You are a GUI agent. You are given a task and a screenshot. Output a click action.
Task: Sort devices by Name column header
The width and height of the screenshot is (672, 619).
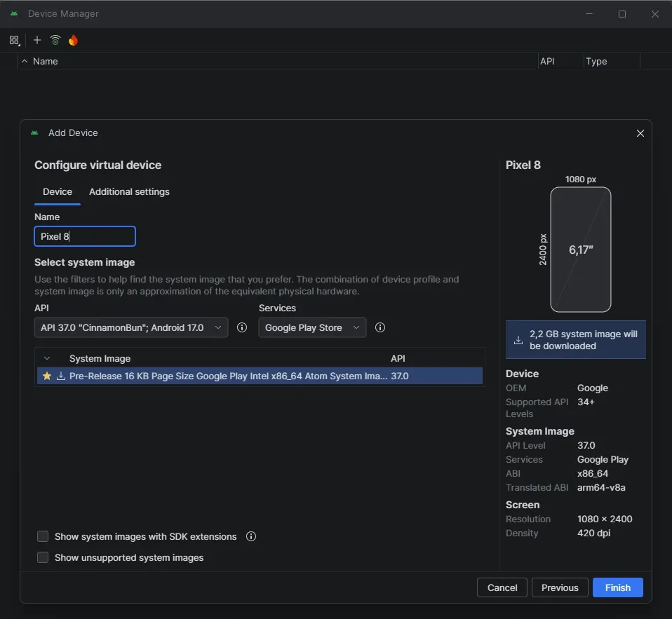(x=46, y=61)
